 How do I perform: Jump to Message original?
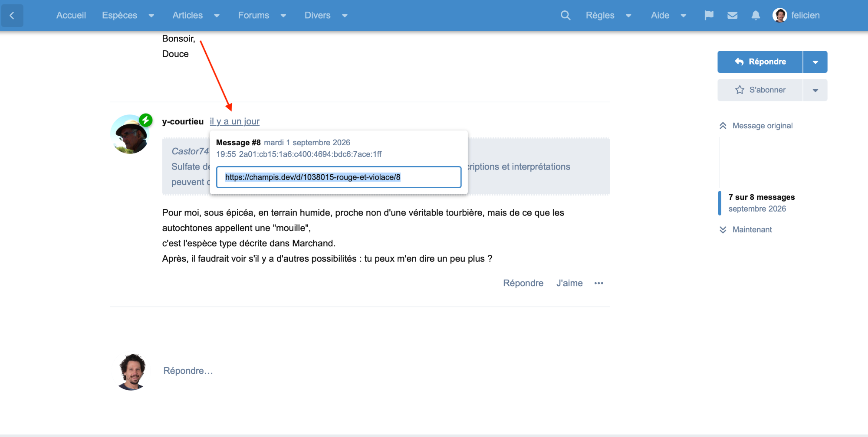(756, 126)
